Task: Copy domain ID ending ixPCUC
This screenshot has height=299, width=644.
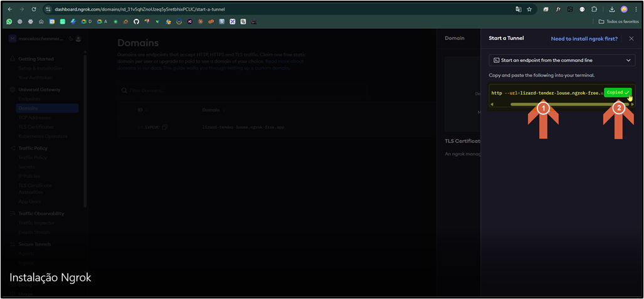Action: 165,127
